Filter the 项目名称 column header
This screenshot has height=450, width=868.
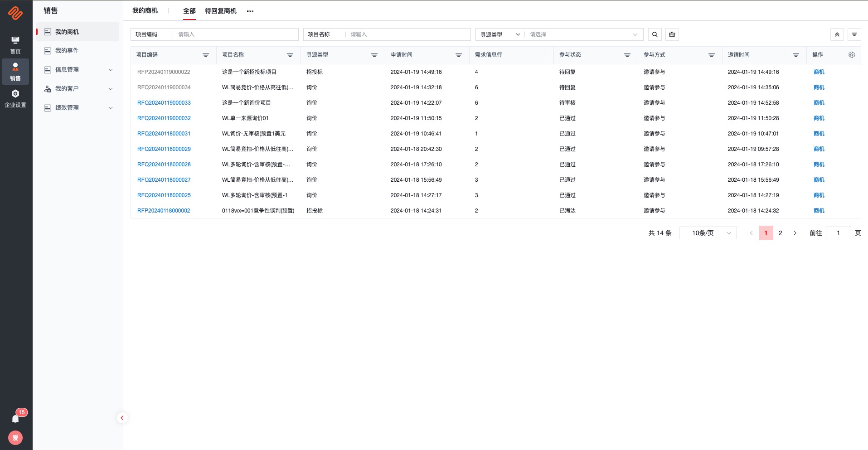point(290,55)
